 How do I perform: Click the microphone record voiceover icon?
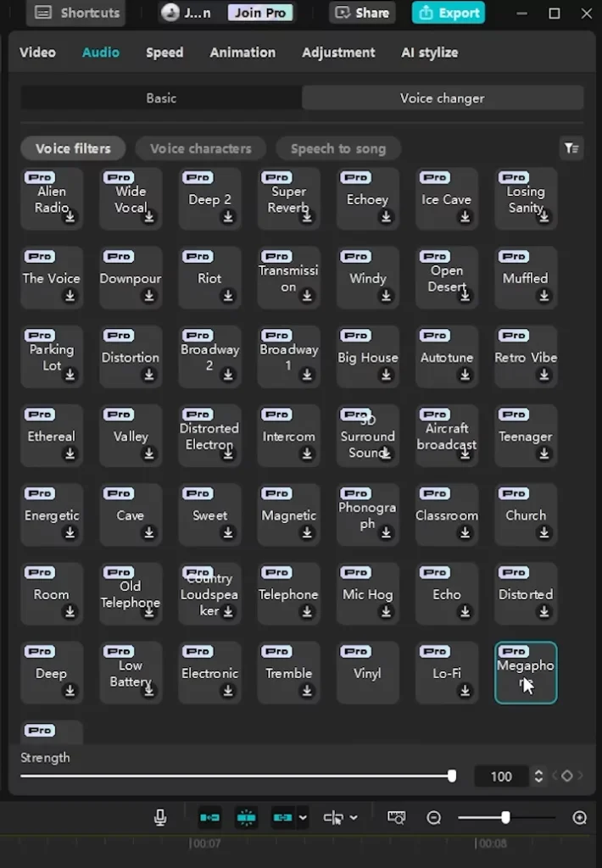click(x=160, y=818)
